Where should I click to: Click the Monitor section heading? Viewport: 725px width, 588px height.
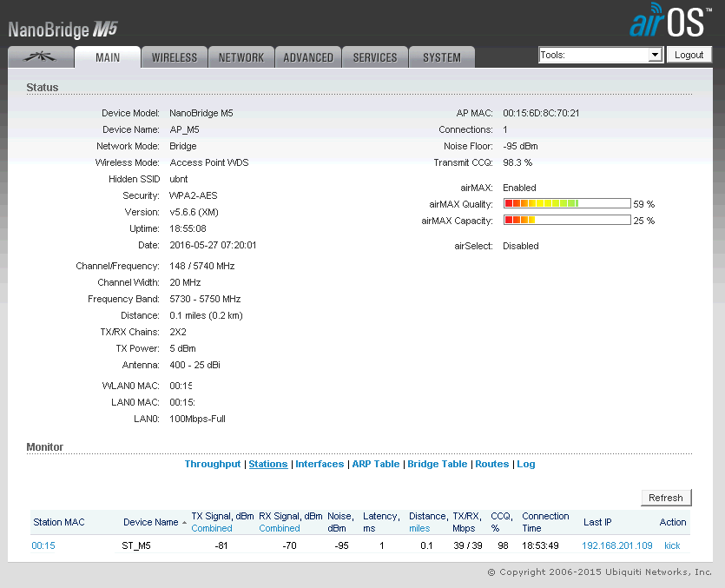[x=44, y=447]
